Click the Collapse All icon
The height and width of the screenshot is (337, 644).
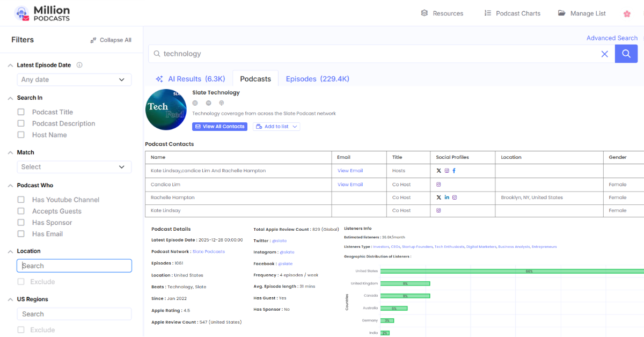coord(93,40)
